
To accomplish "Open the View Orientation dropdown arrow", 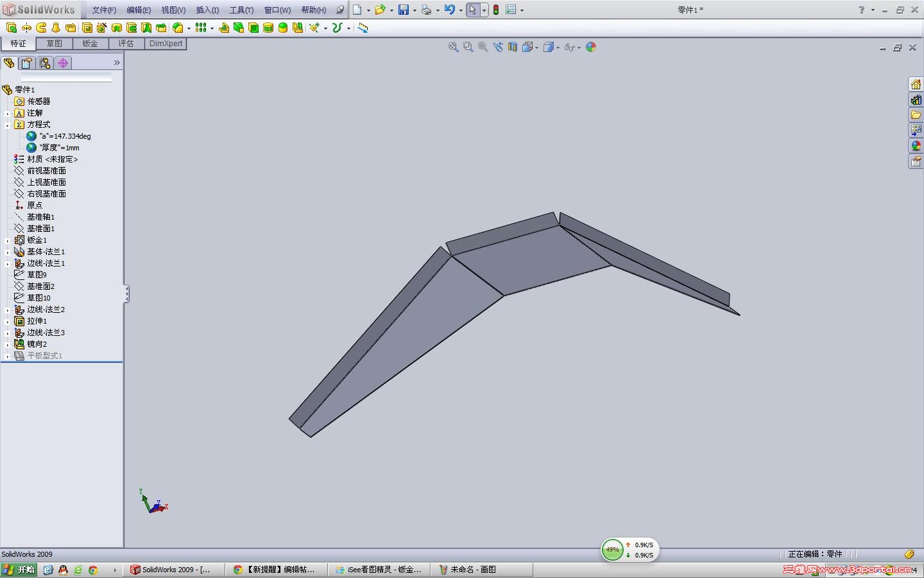I will click(x=536, y=47).
